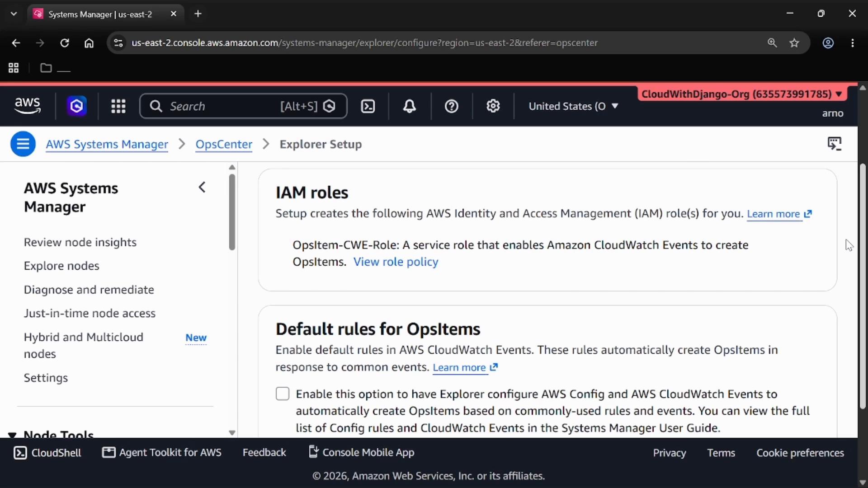The height and width of the screenshot is (488, 868).
Task: Open the notifications bell
Action: click(x=410, y=106)
